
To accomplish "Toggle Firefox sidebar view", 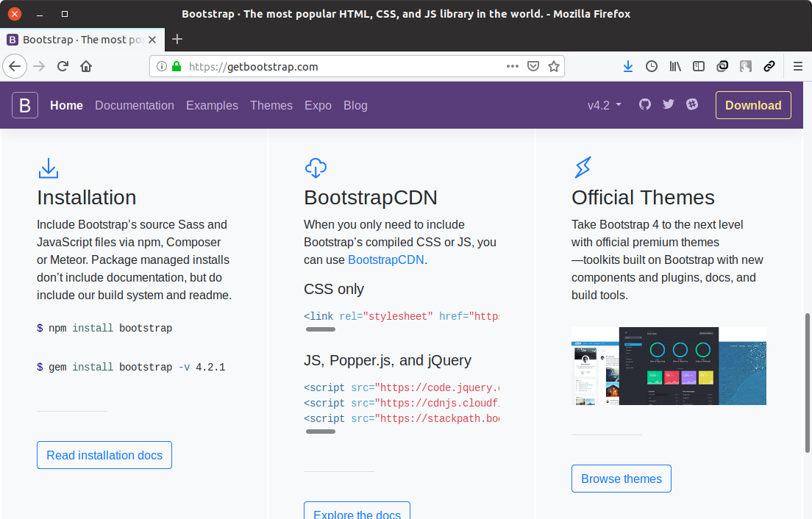I will (x=699, y=66).
